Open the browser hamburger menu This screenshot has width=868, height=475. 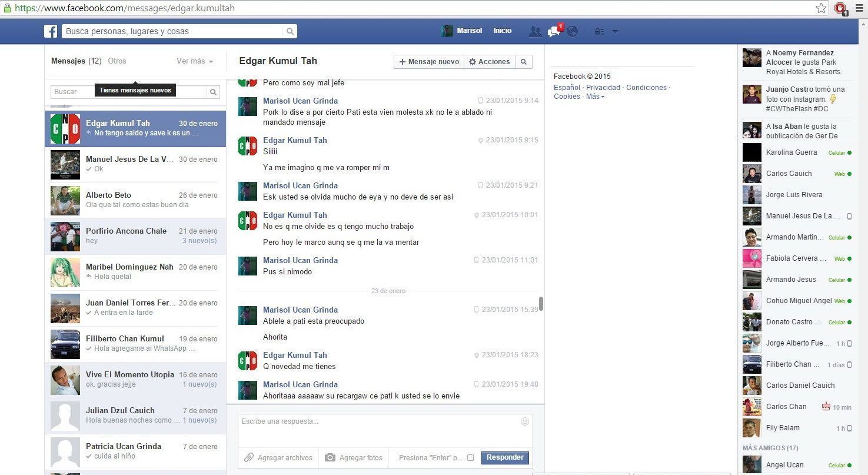point(859,8)
